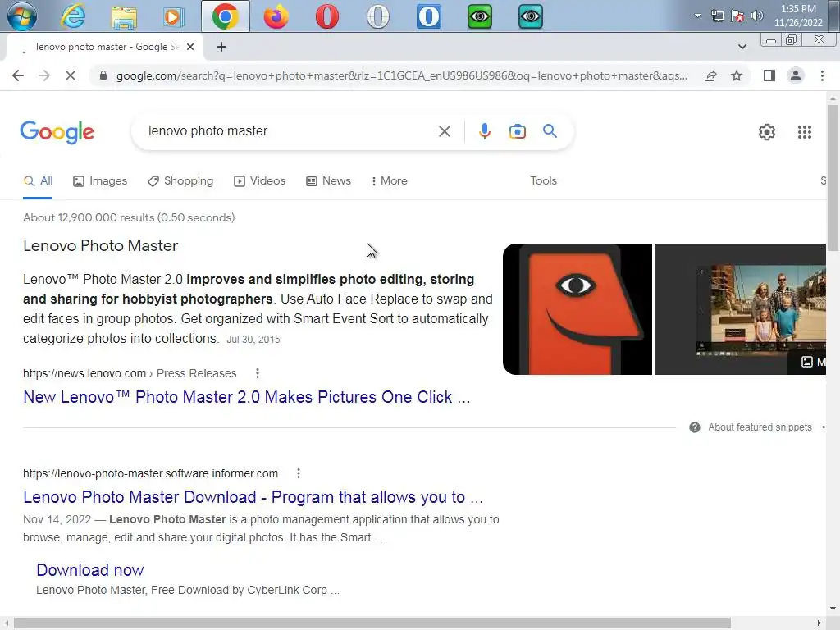Open Chrome profile avatar menu

point(796,75)
